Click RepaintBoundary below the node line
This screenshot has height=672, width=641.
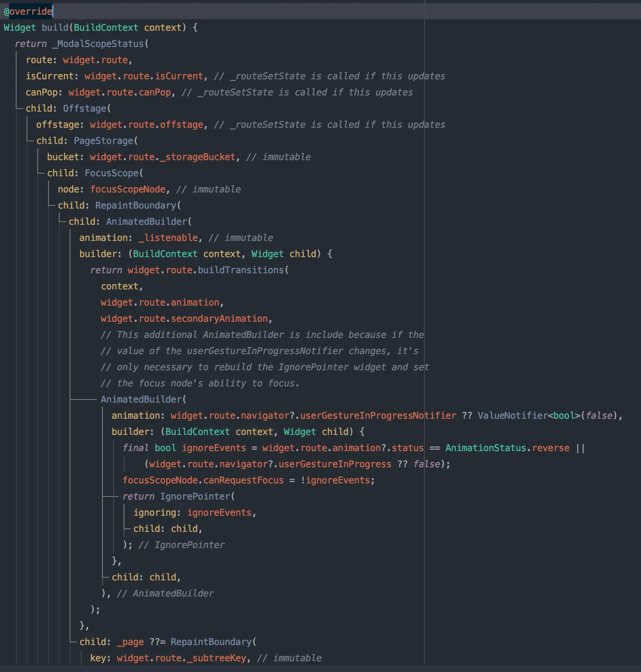click(x=136, y=206)
